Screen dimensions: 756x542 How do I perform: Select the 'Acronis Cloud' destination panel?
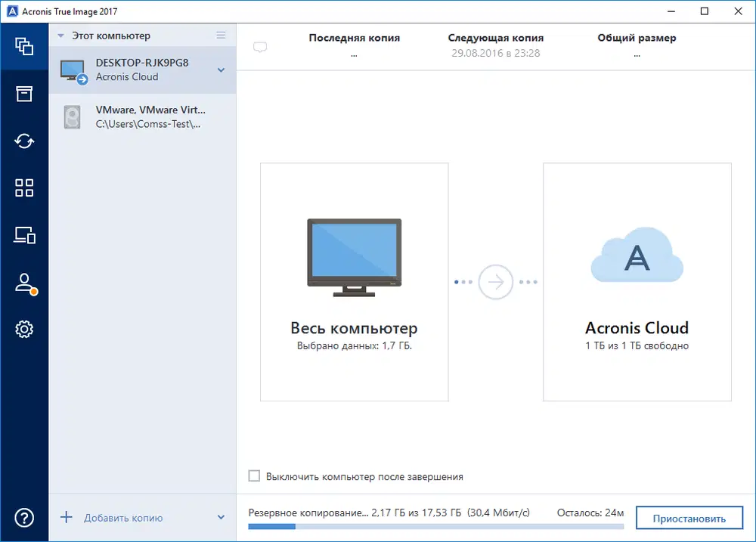click(637, 282)
